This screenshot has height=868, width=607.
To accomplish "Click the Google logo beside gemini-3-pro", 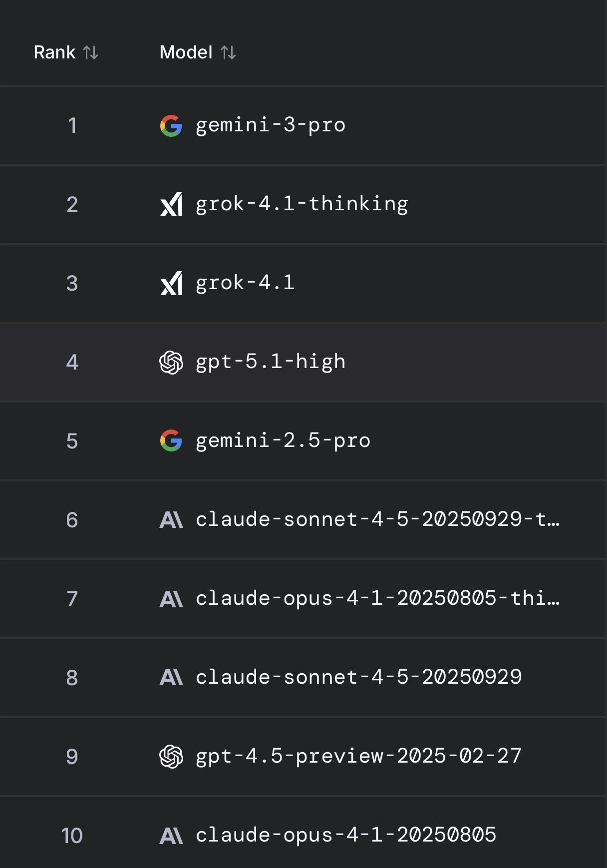I will pyautogui.click(x=171, y=125).
